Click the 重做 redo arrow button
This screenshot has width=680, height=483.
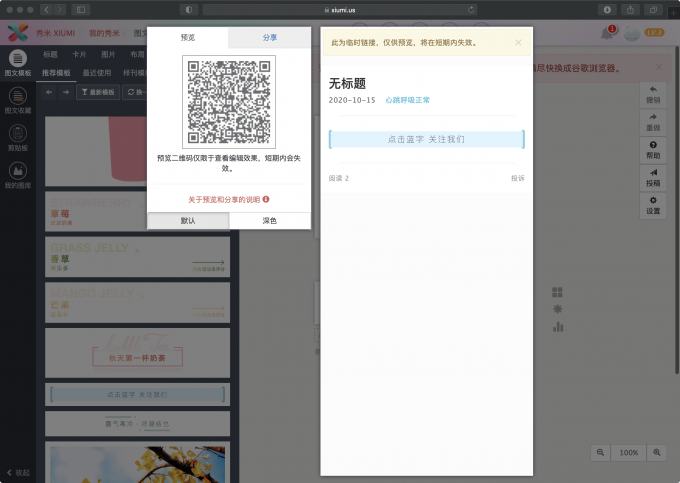[x=653, y=122]
